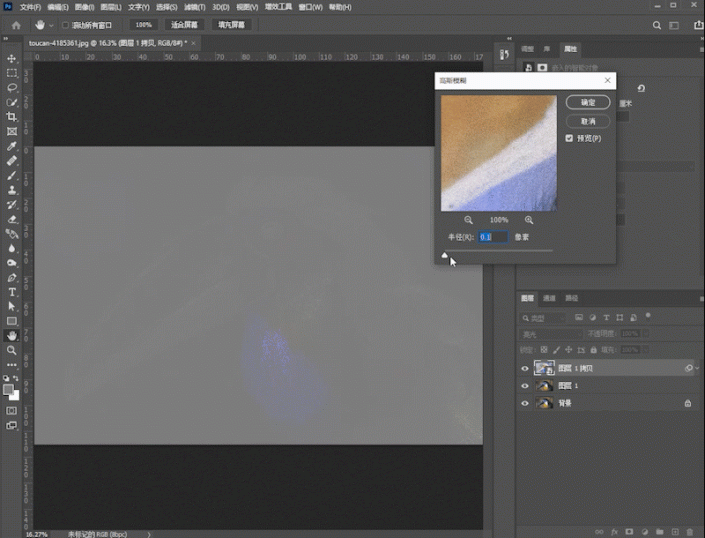Switch to the 通道 tab
Screen dimensions: 705x538
click(x=549, y=298)
